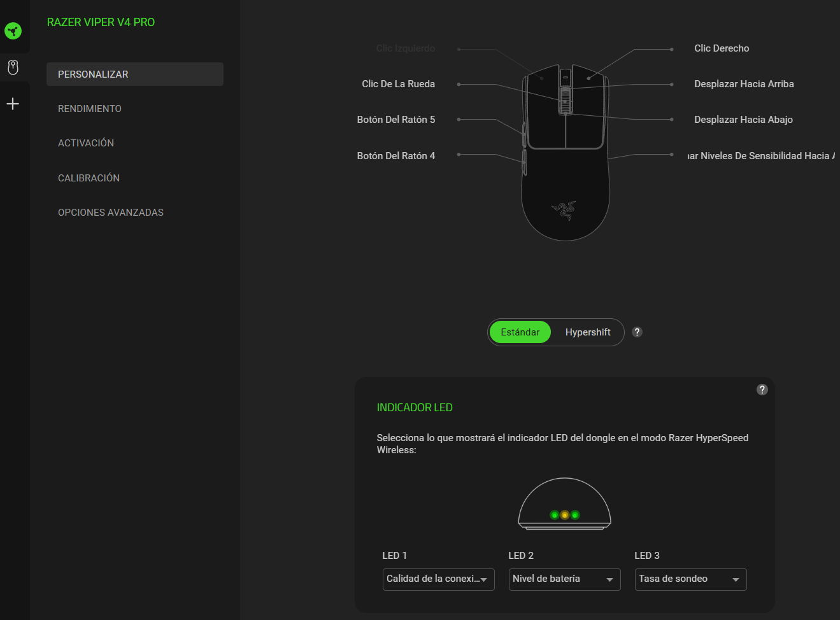
Task: Click the scroll wheel on mouse diagram
Action: coord(565,99)
